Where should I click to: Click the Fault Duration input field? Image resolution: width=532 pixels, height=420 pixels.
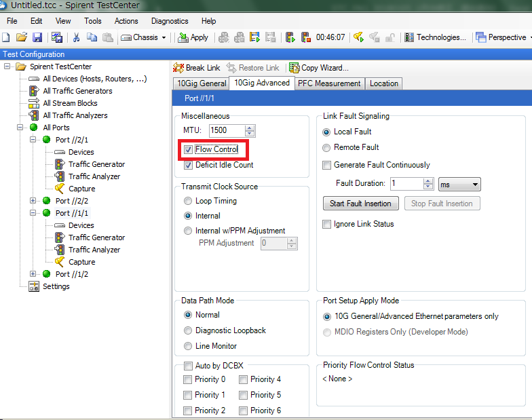click(407, 183)
